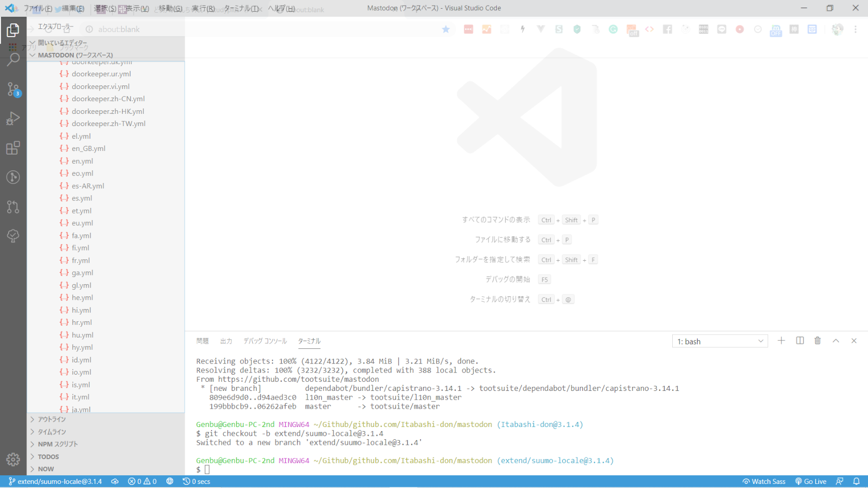Split the terminal panel

800,341
